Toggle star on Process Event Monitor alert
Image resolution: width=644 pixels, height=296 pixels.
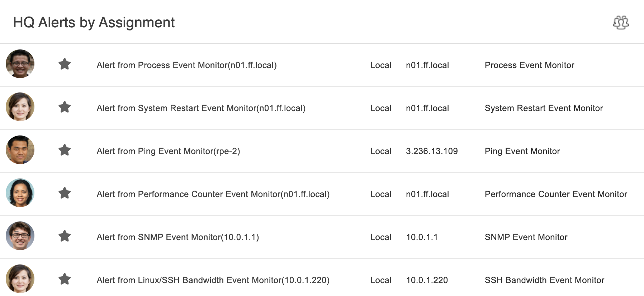(65, 64)
